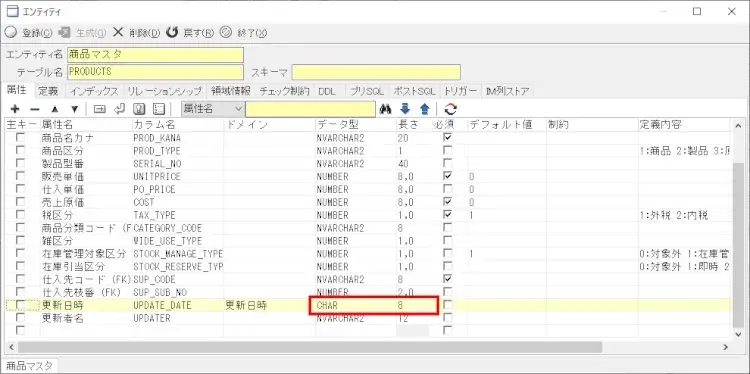Viewport: 750px width, 374px height.
Task: Open the チェック制約 tab
Action: click(x=284, y=90)
